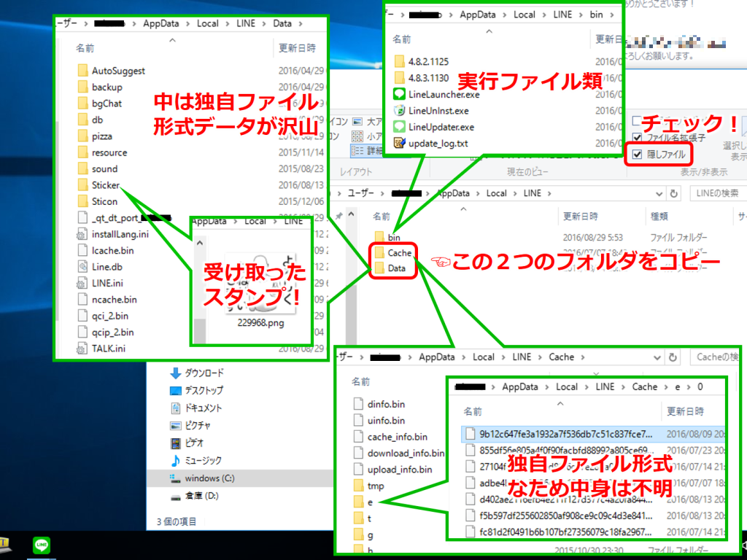Sort by 名前 column in bin window
Screen dimensions: 747x560
click(402, 39)
